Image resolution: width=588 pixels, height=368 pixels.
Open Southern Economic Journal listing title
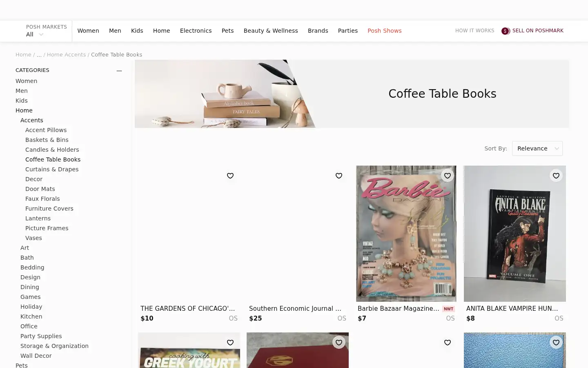[295, 309]
